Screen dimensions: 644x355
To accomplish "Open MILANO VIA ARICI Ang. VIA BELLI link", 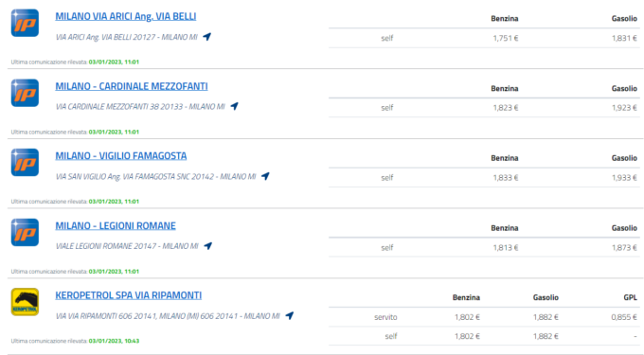I will [x=126, y=16].
